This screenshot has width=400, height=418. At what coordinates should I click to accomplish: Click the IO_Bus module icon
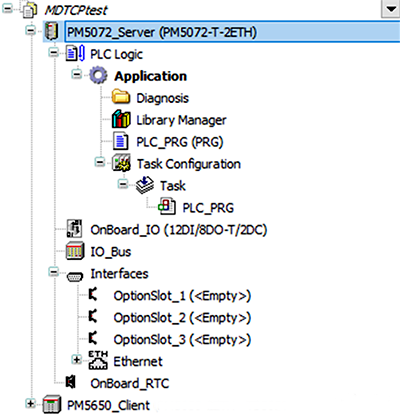tap(75, 251)
